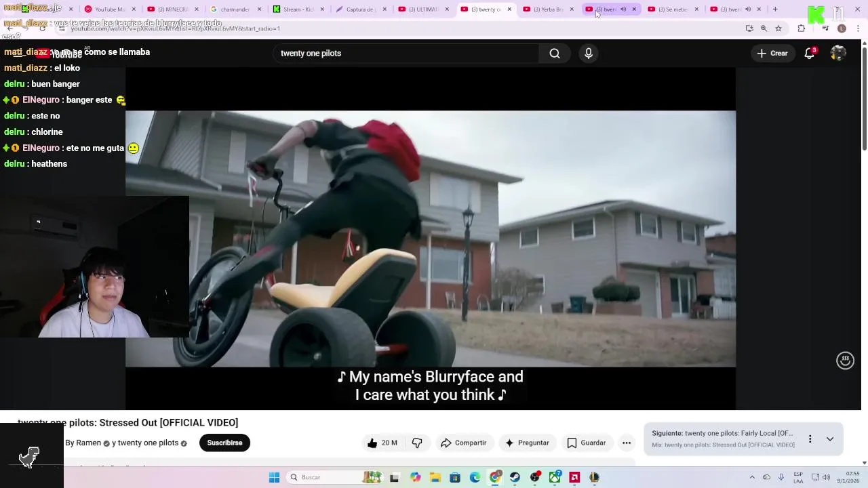This screenshot has height=488, width=868.
Task: Open the system tray microphone indicator
Action: [781, 477]
